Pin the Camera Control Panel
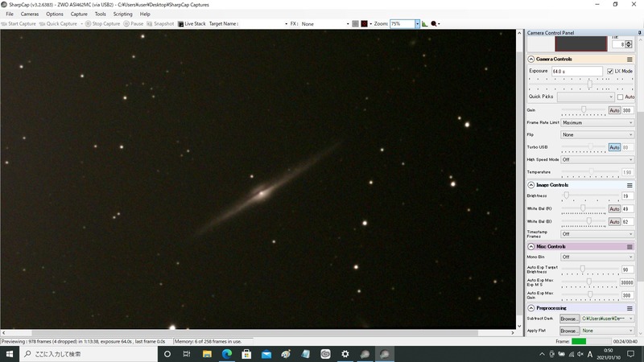The height and width of the screenshot is (362, 644). 639,32
